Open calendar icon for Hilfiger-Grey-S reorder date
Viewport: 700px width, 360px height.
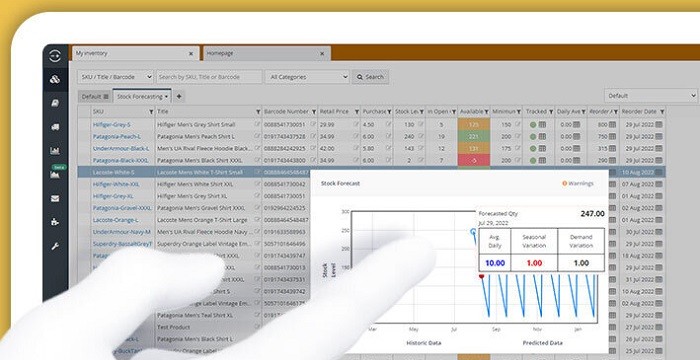(659, 124)
